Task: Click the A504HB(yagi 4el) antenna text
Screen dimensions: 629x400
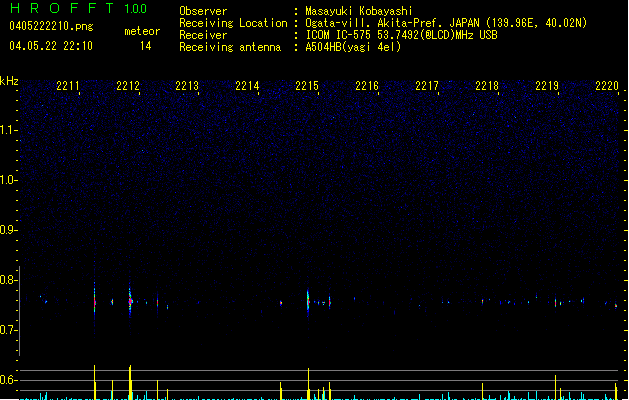Action: 353,47
